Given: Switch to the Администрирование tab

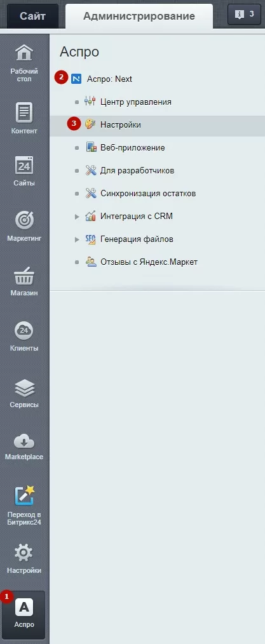Looking at the screenshot, I should 139,17.
